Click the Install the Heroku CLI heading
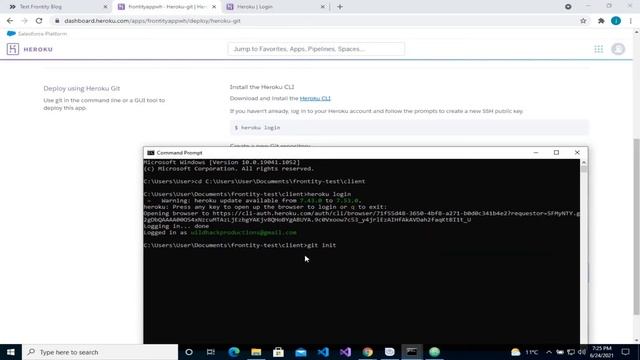The width and height of the screenshot is (640, 360). coord(262,87)
